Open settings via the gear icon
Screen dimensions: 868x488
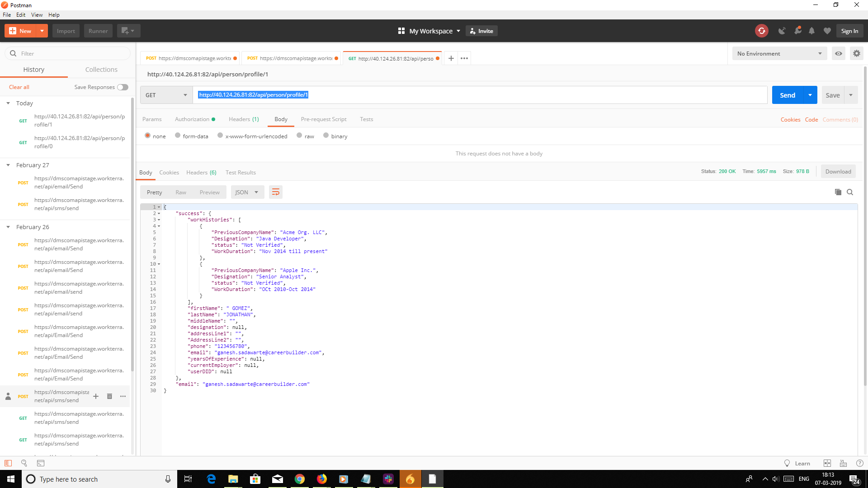click(x=856, y=53)
